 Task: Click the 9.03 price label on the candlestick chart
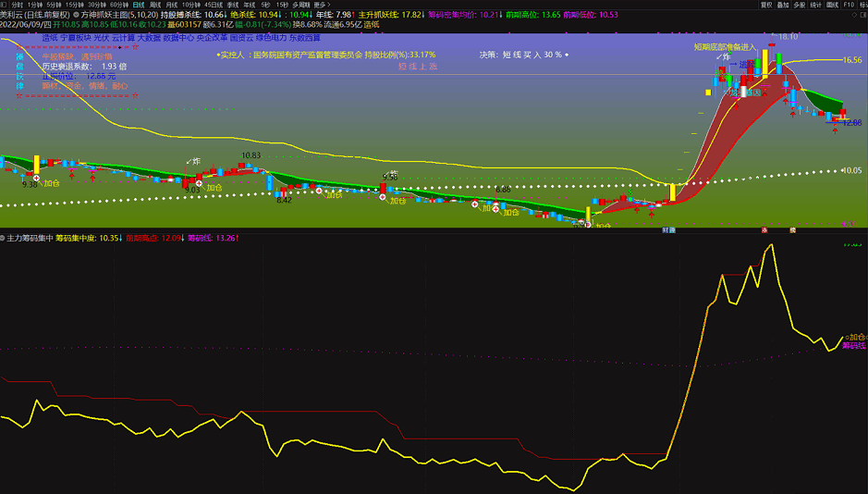192,190
